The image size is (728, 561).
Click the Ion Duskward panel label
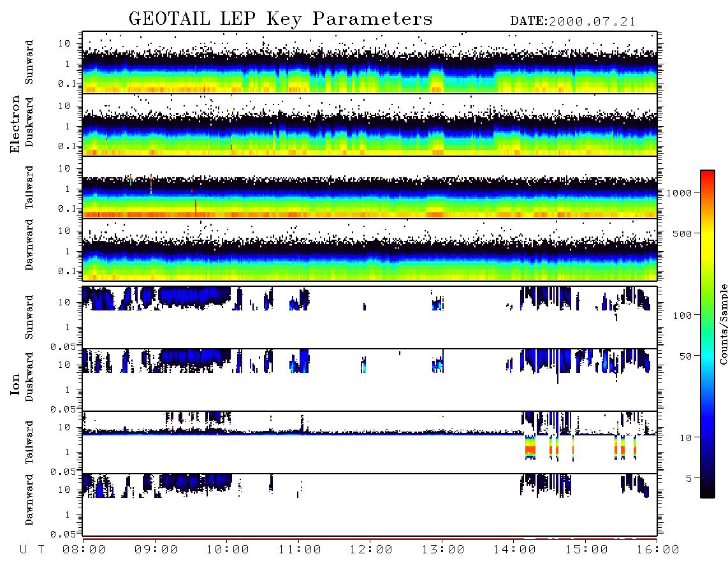click(x=29, y=377)
